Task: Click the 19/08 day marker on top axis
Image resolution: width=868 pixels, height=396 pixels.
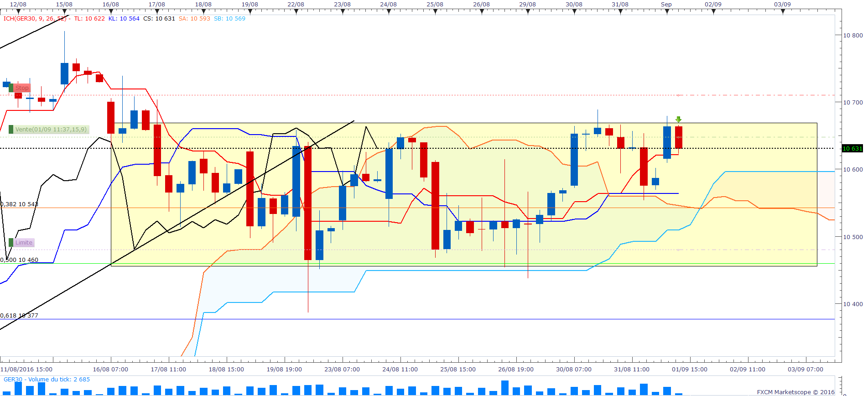Action: (250, 5)
